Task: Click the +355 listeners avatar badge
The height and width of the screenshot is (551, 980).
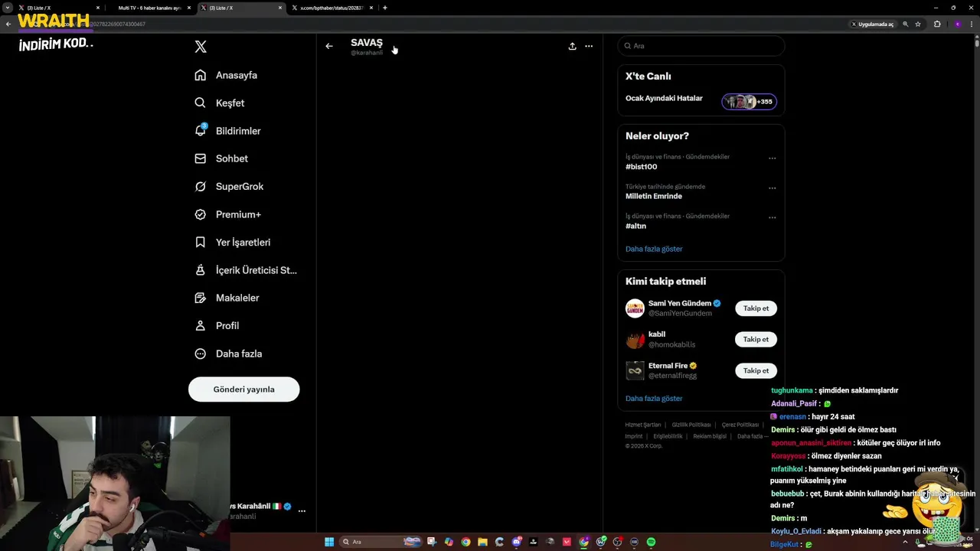Action: pos(749,102)
